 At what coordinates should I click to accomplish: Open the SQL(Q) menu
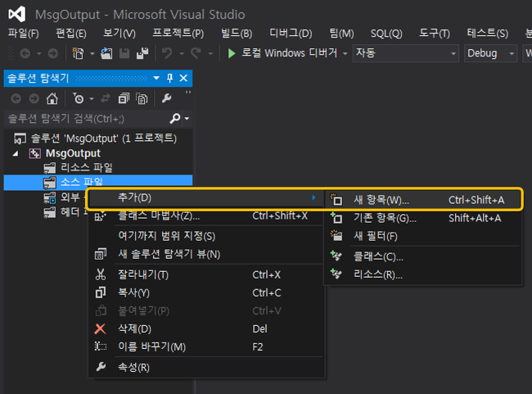tap(386, 34)
